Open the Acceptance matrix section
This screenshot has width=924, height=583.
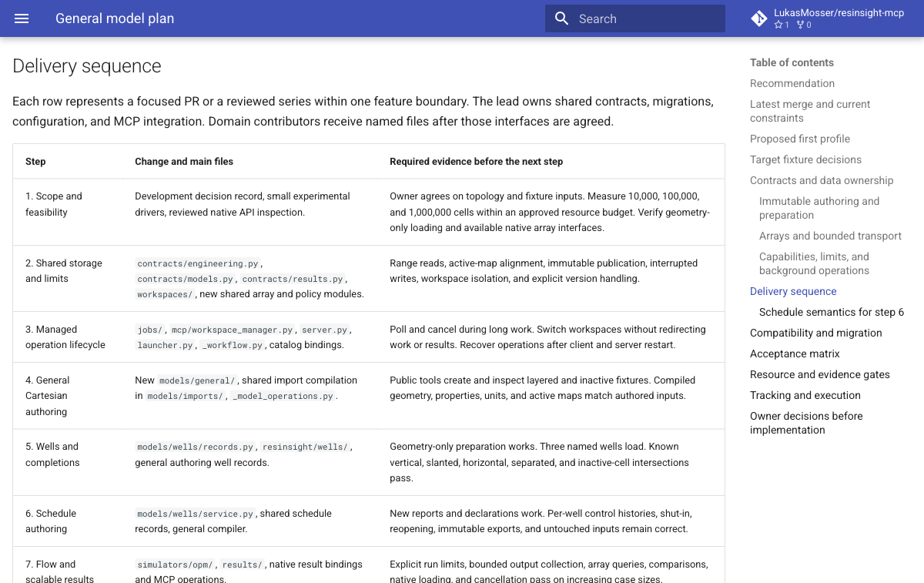coord(795,353)
